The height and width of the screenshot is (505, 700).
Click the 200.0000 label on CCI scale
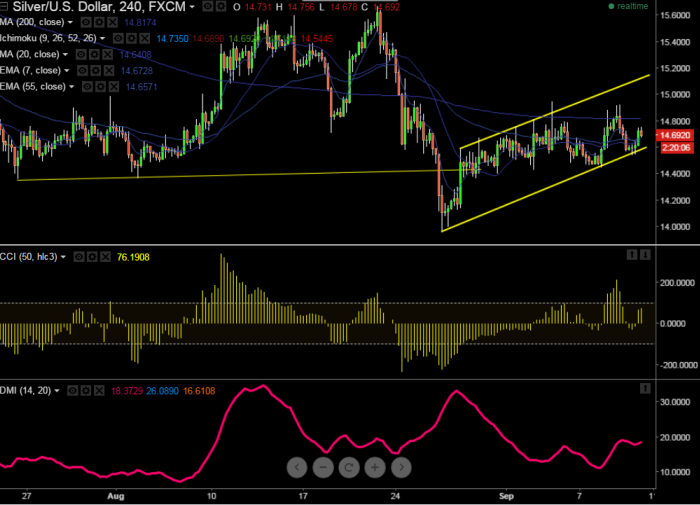point(677,283)
